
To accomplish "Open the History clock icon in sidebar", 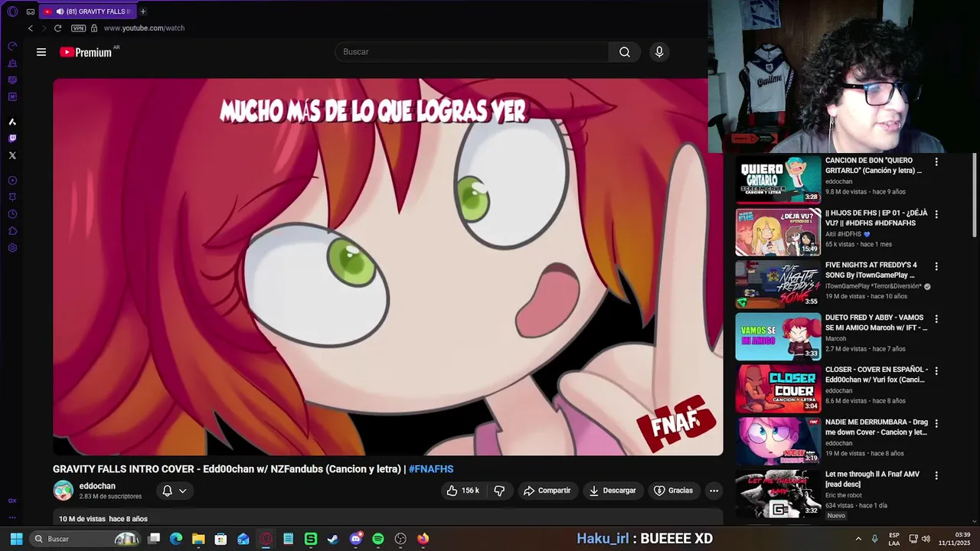I will (12, 214).
